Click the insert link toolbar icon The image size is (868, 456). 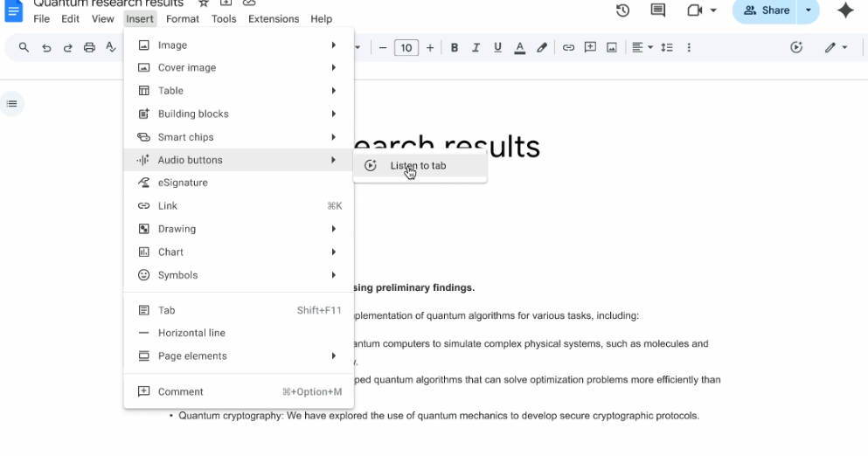[568, 48]
